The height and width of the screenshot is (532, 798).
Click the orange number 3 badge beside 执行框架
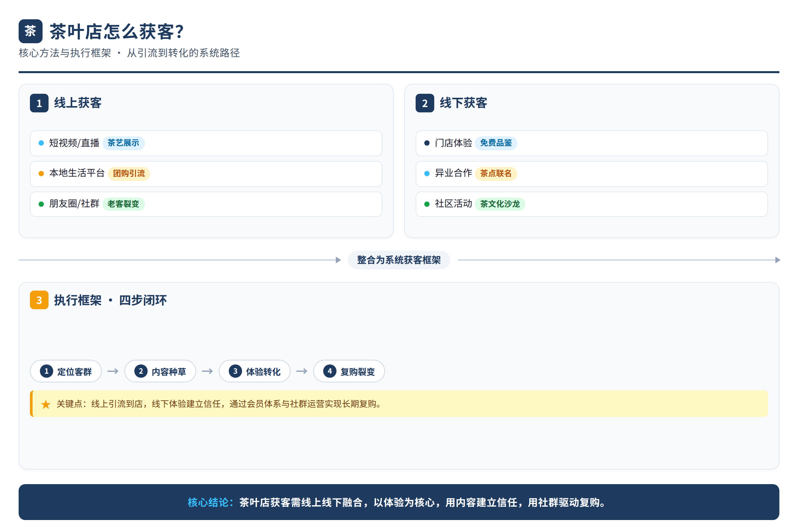click(x=39, y=300)
